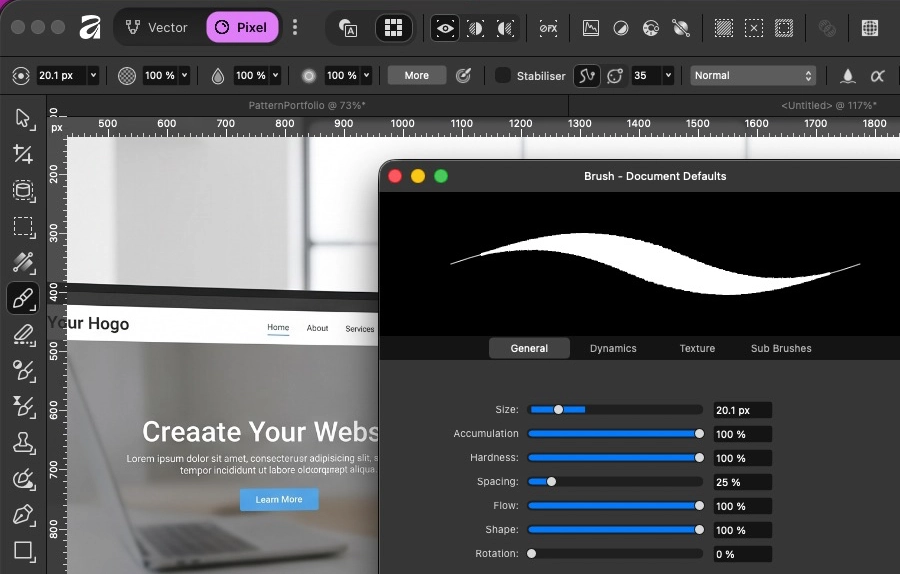
Task: Toggle the eye preview mode button
Action: click(x=445, y=28)
